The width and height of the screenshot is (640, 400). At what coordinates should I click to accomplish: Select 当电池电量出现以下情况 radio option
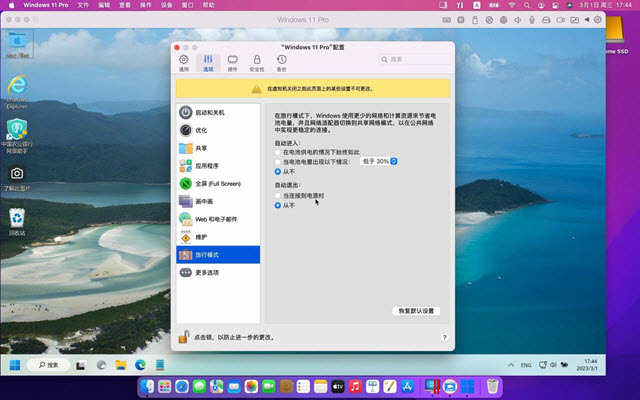[278, 162]
